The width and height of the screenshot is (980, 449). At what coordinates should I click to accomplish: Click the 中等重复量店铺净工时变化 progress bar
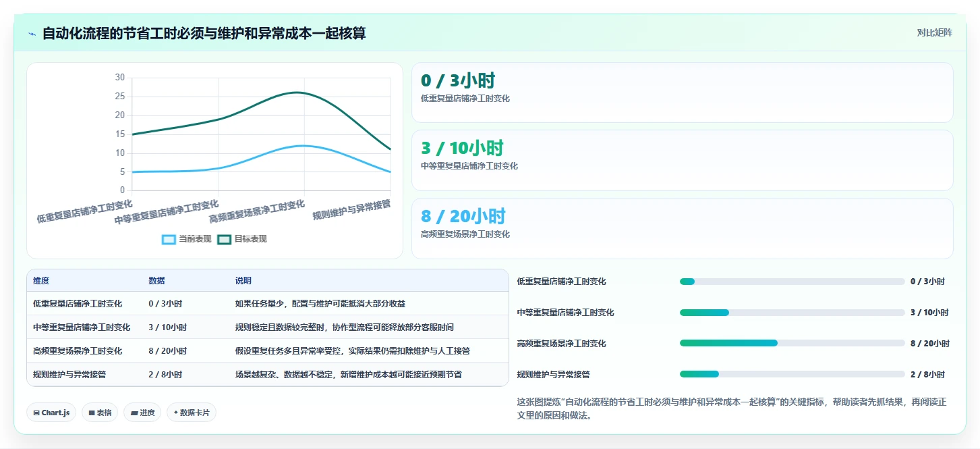point(792,313)
